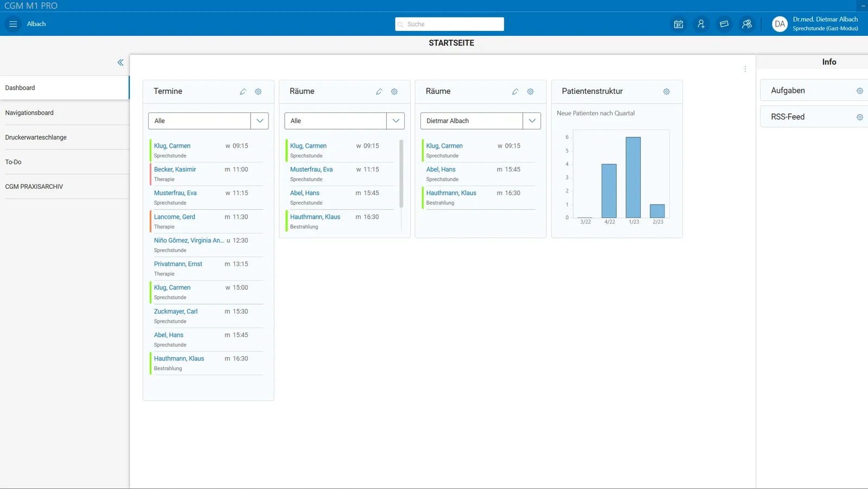Collapse the left sidebar with double chevron
Screen dimensions: 868x489
click(120, 62)
